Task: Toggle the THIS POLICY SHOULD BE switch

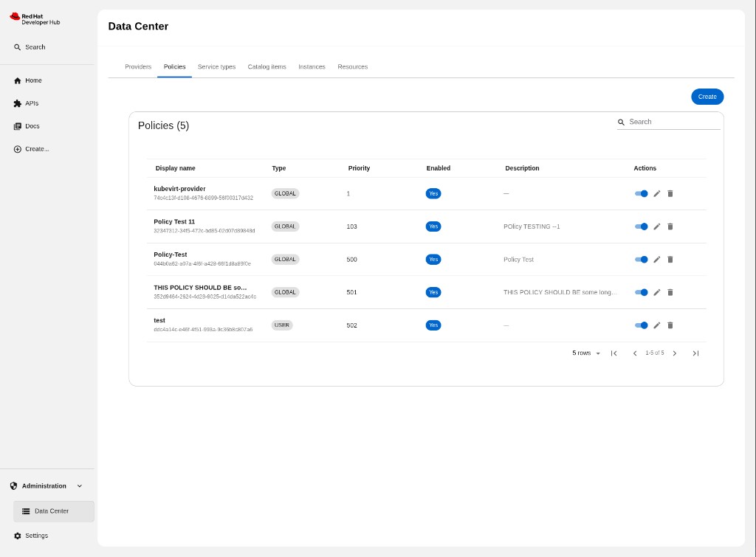Action: click(x=642, y=292)
